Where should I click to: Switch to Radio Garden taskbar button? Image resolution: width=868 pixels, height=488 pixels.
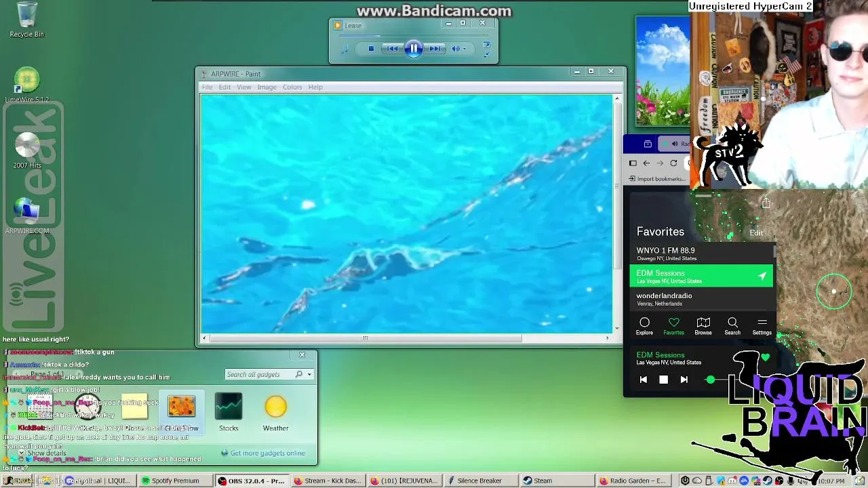633,481
